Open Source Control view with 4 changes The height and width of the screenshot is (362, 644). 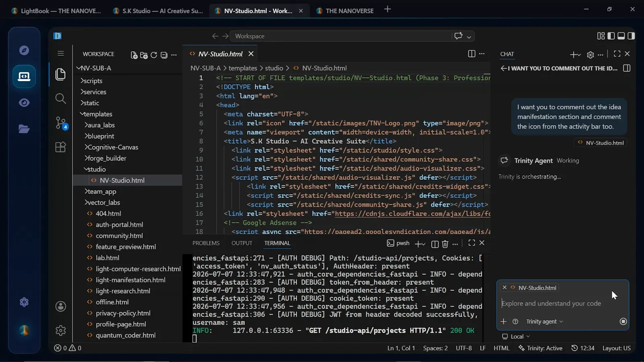pyautogui.click(x=61, y=123)
